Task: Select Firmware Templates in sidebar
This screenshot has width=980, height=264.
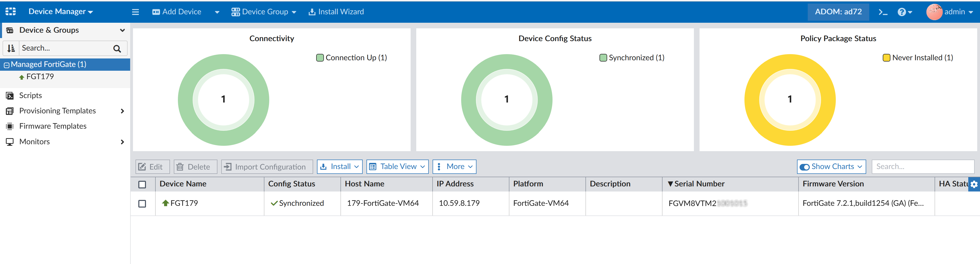Action: (53, 126)
